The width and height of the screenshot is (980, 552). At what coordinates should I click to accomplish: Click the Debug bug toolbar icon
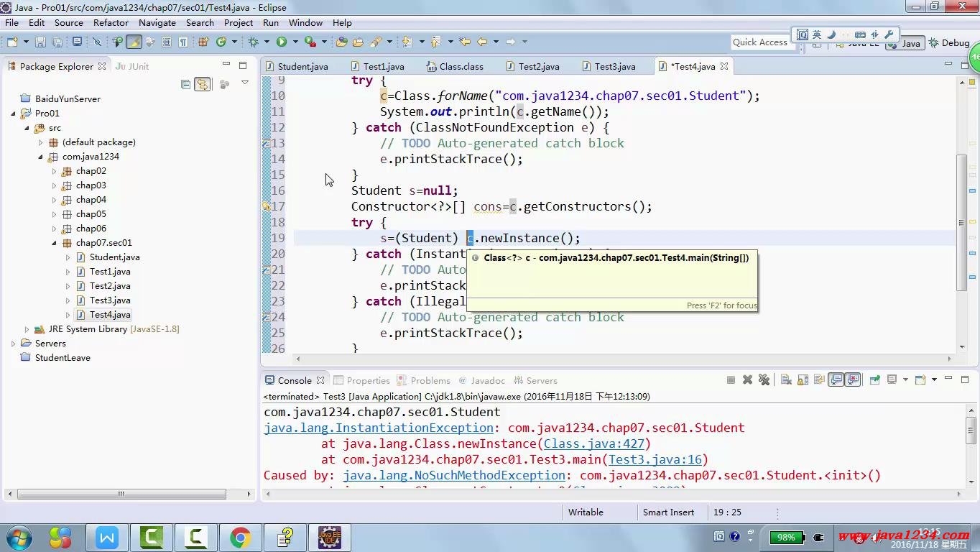pyautogui.click(x=253, y=42)
